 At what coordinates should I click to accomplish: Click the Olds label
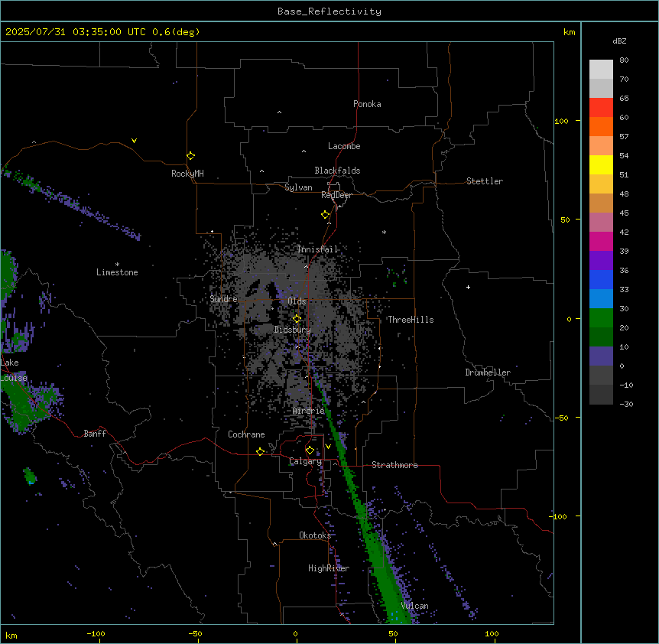(297, 301)
